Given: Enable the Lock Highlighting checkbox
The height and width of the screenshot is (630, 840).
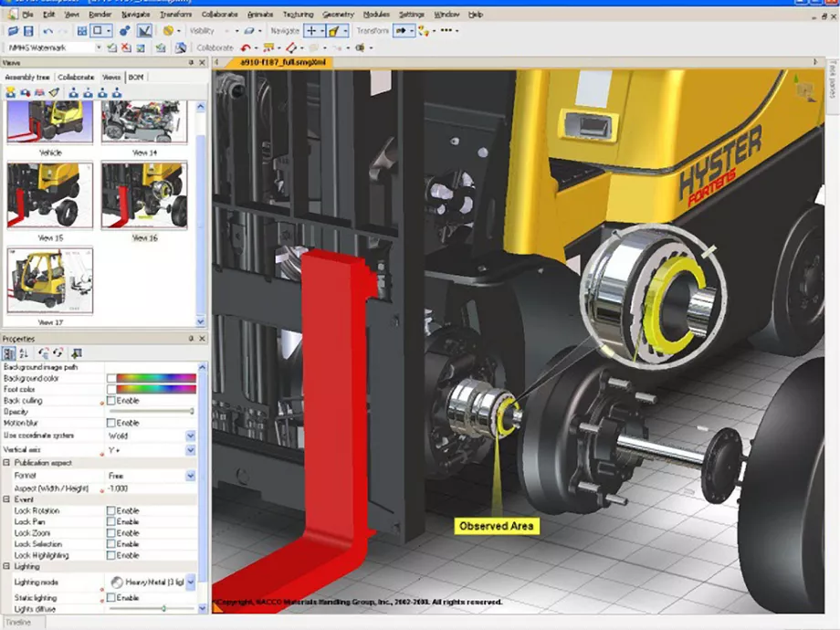Looking at the screenshot, I should (x=110, y=555).
